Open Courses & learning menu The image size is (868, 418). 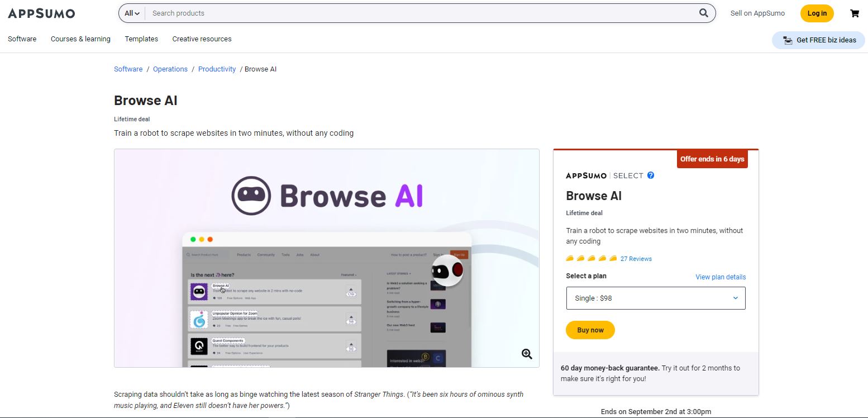[x=80, y=39]
